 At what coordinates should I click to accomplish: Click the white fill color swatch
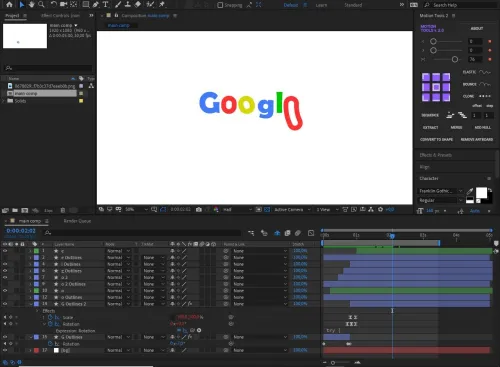[481, 193]
